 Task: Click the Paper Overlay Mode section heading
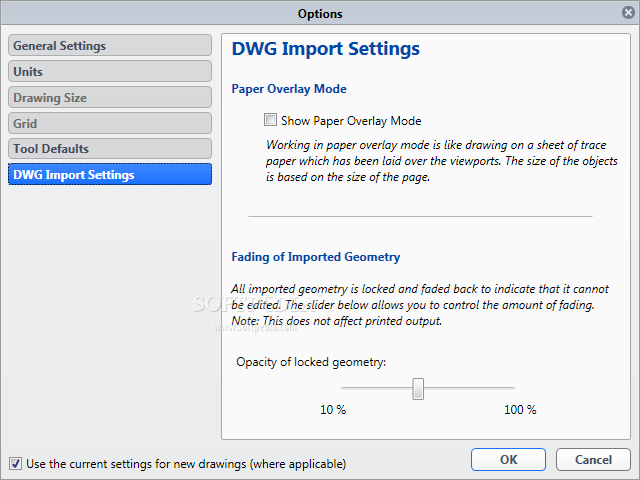pos(289,89)
